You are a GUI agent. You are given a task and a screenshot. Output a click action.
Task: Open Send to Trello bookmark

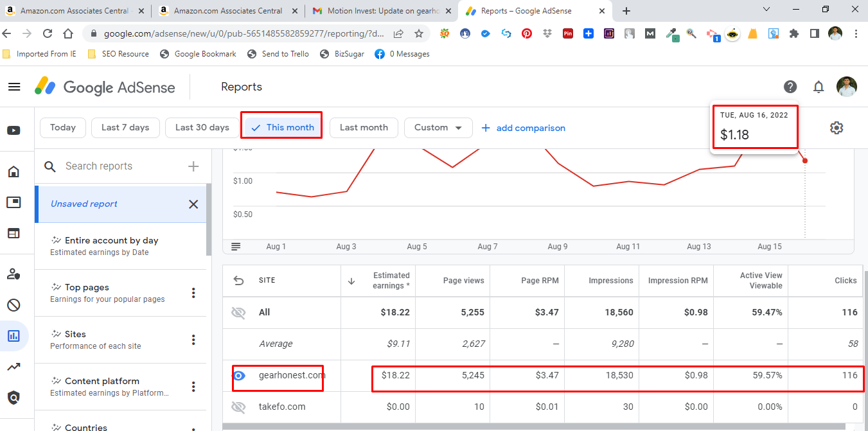coord(278,54)
